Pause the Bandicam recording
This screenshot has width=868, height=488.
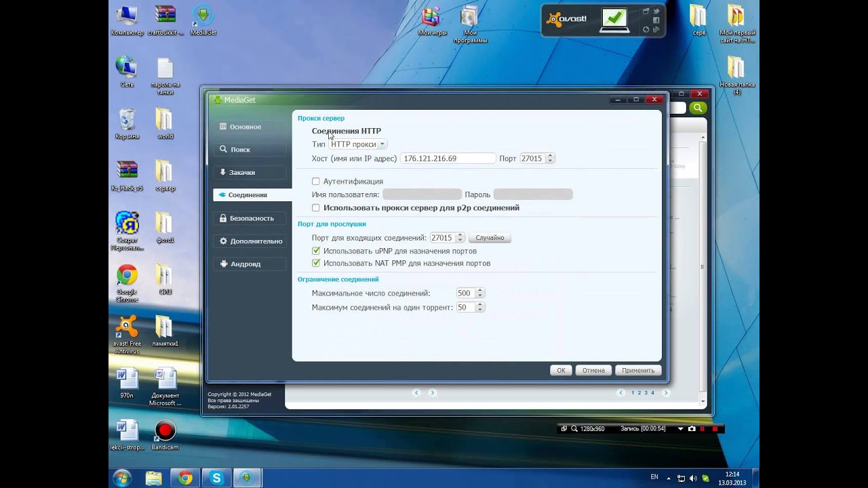(703, 429)
